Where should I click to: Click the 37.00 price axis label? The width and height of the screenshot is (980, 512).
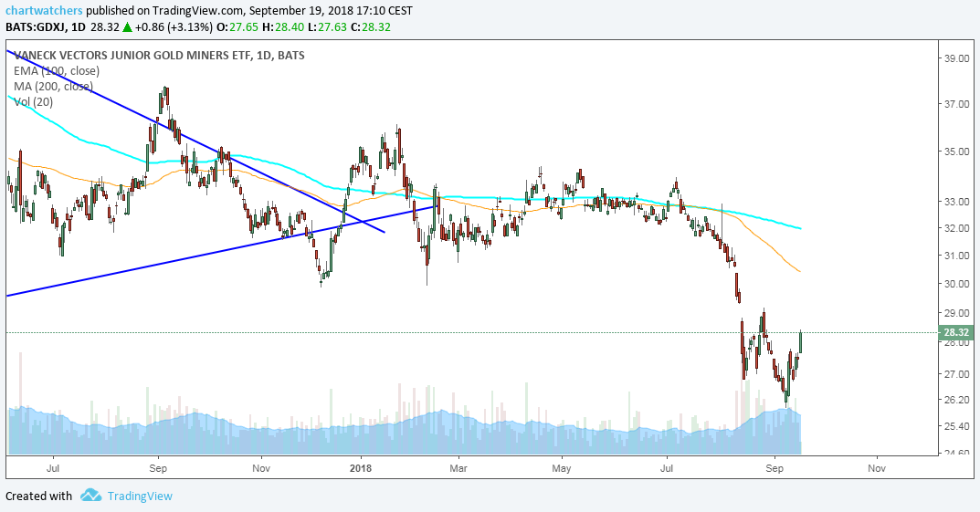[956, 104]
